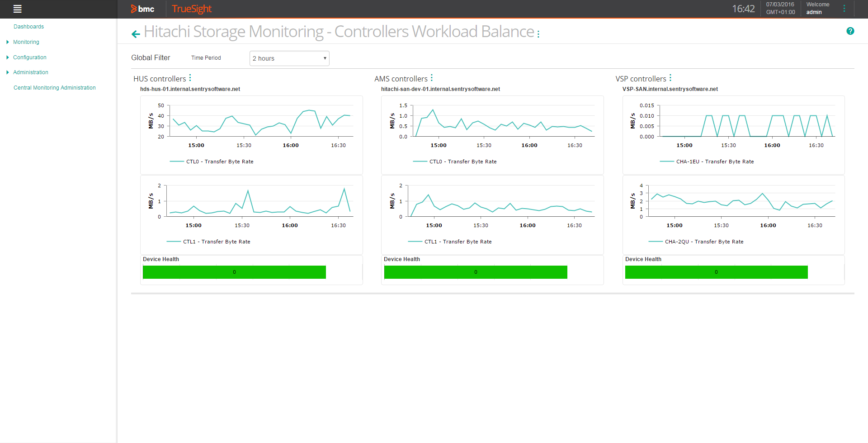Toggle CTL1 Transfer Byte Rate legend in AMS chart
The image size is (868, 443).
(x=450, y=242)
